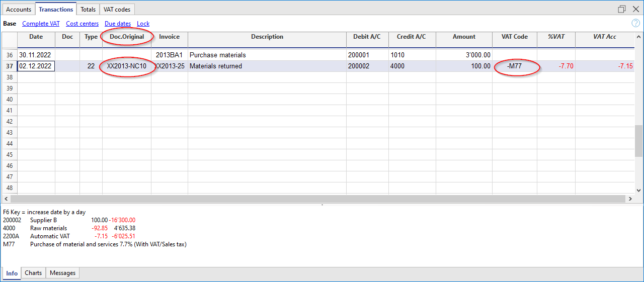Switch to the Charts tab
The width and height of the screenshot is (644, 282).
pos(33,273)
